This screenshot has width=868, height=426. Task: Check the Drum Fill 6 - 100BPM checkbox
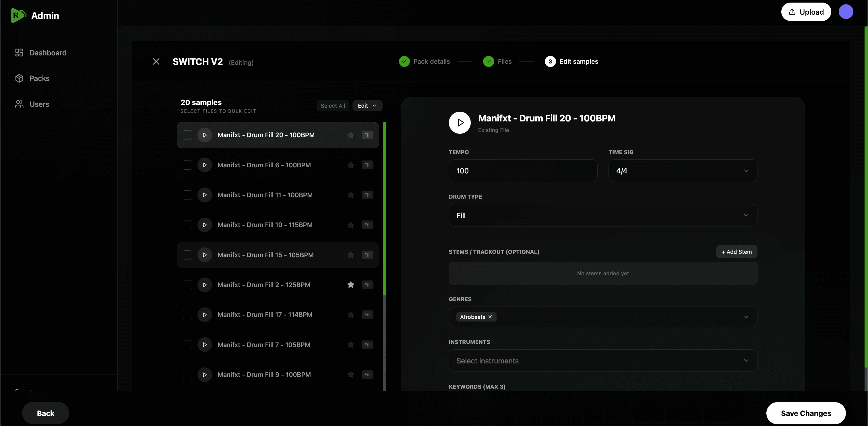pyautogui.click(x=187, y=165)
